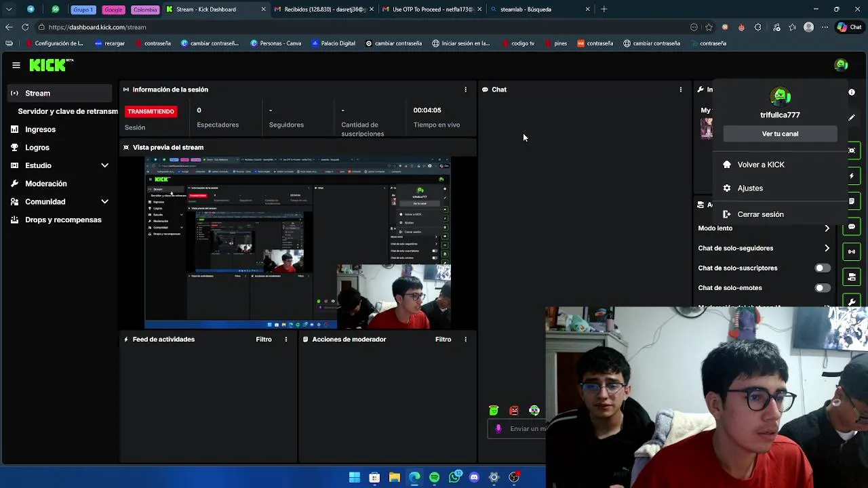
Task: Open the Acciones de moderador three-dot menu
Action: [x=465, y=340]
